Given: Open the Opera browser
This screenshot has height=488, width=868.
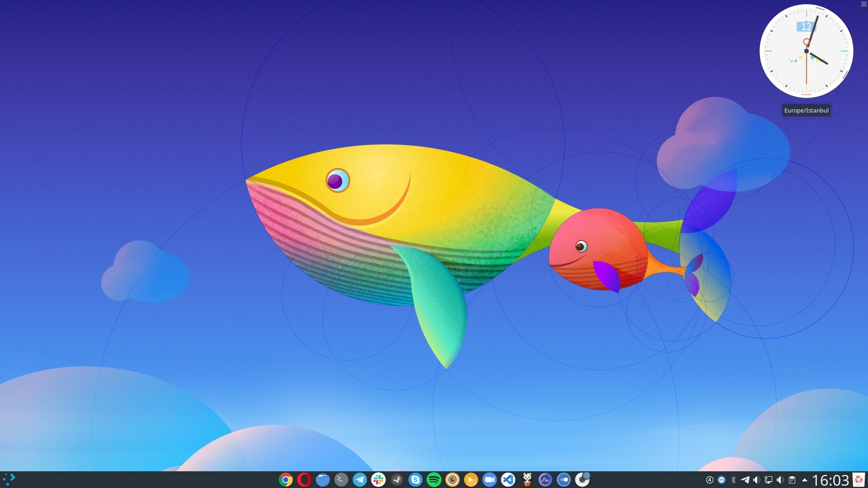Looking at the screenshot, I should tap(304, 479).
